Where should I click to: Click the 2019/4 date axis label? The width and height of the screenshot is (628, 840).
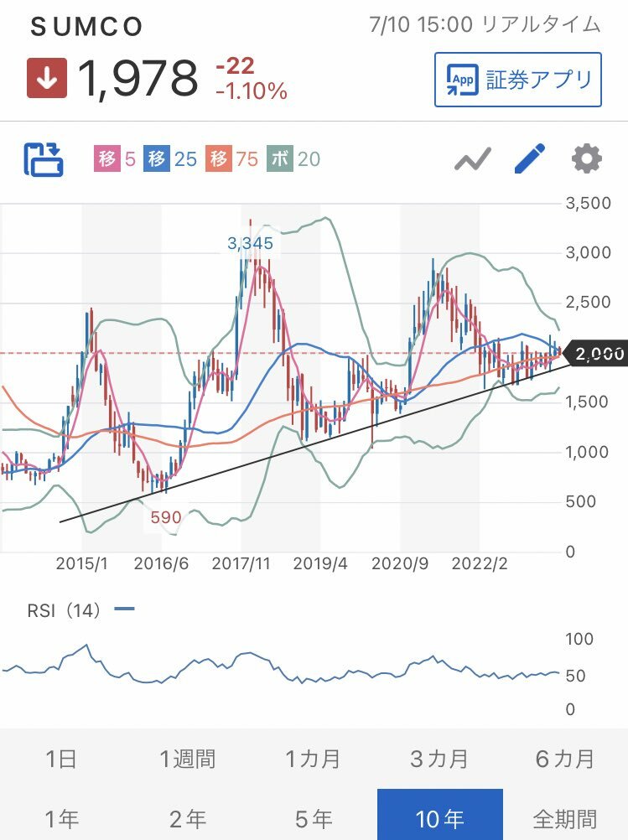[320, 563]
